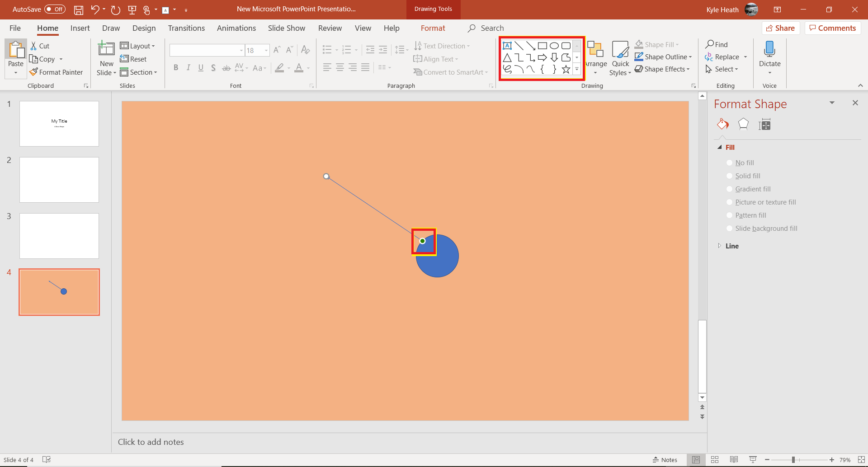Screen dimensions: 868x467
Task: Select slide 2 thumbnail in the panel
Action: pyautogui.click(x=59, y=180)
